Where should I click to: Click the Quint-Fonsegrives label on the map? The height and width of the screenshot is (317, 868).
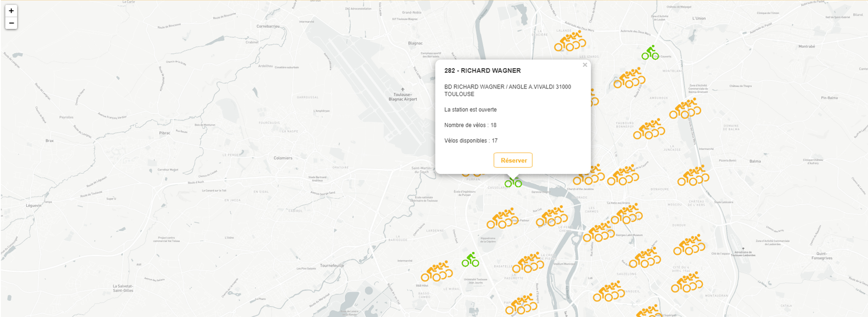coord(822,256)
